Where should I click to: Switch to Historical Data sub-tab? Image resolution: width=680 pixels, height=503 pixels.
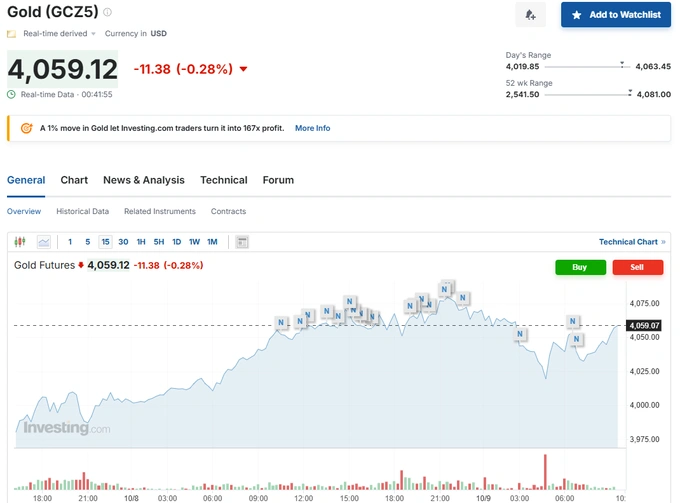coord(82,211)
